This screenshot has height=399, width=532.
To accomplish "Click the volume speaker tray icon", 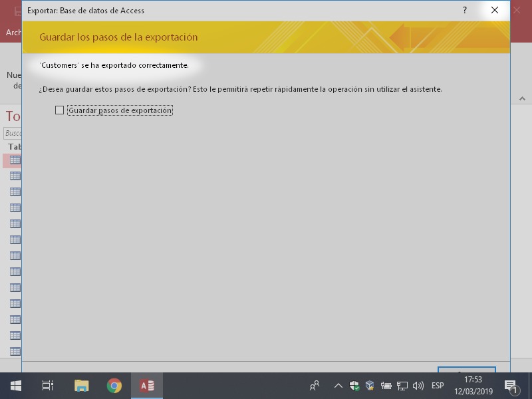I will coord(418,386).
